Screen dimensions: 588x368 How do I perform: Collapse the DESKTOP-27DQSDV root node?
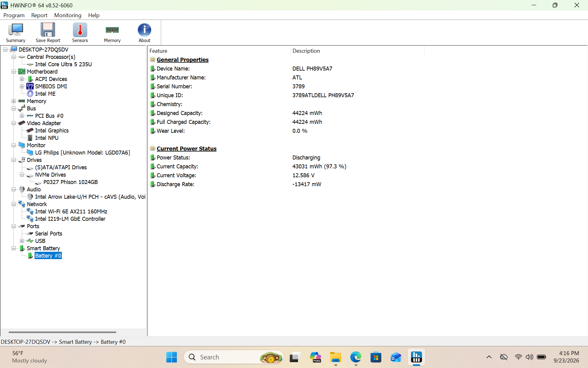click(x=5, y=50)
